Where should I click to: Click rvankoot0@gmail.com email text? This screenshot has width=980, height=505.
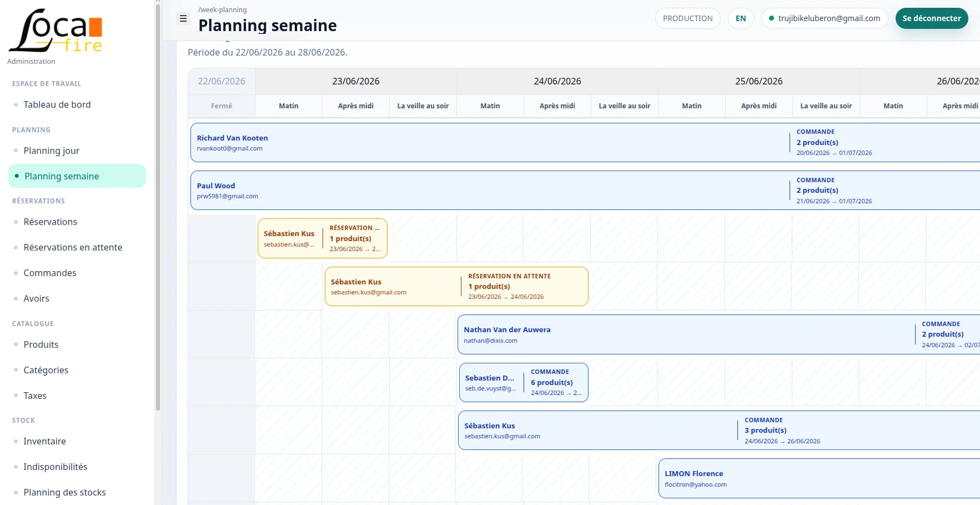230,148
